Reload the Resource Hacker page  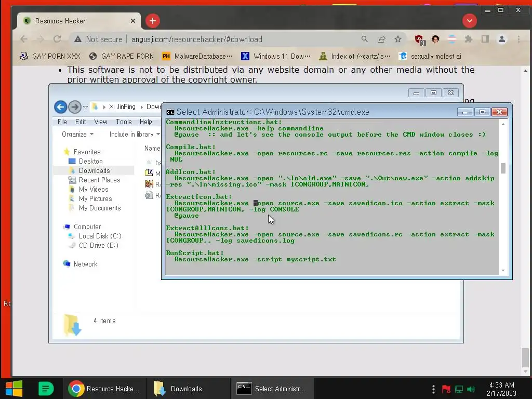tap(57, 39)
